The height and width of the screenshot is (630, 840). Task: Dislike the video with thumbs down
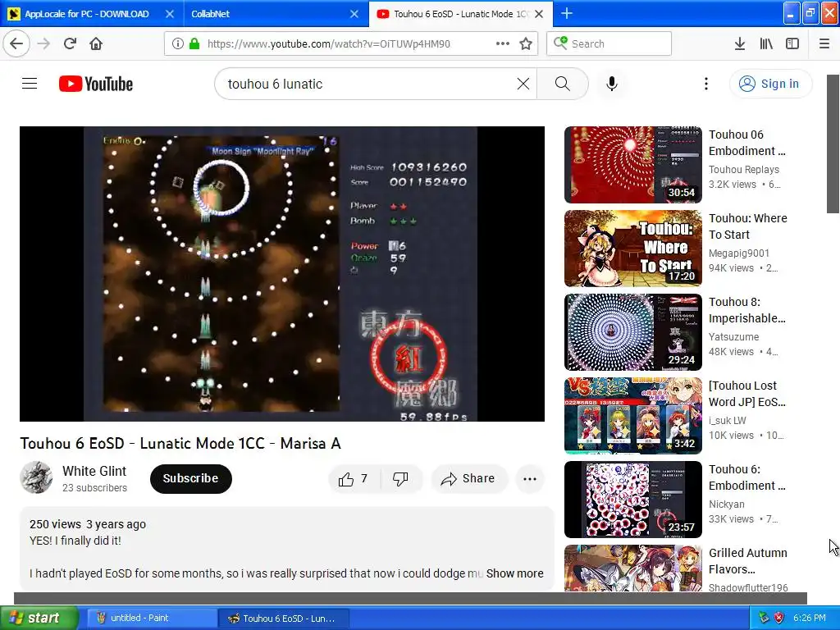point(400,478)
